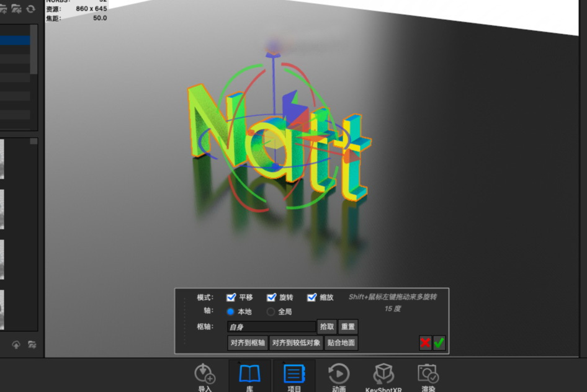Open the 项目 (Project) panel
Screen dimensions: 587x392
[x=294, y=375]
